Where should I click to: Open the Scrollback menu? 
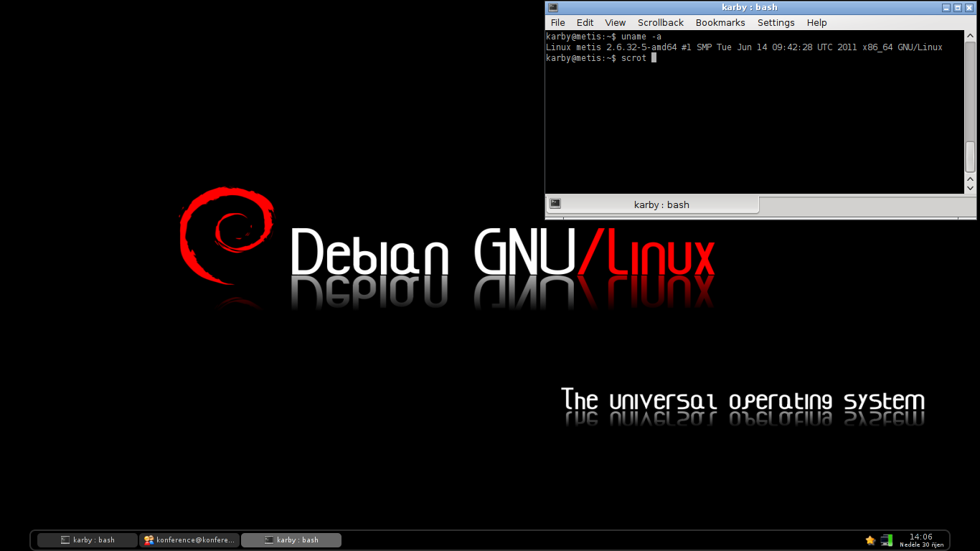pyautogui.click(x=661, y=23)
